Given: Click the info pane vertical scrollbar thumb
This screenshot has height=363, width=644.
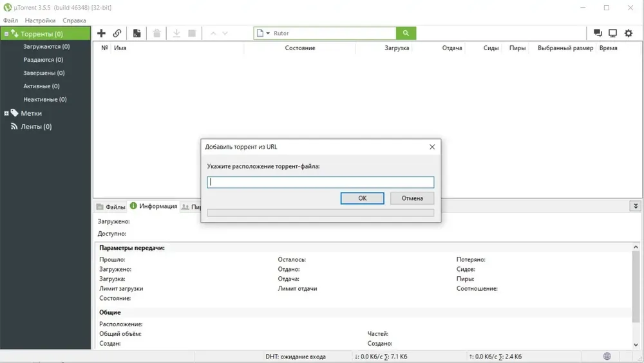Looking at the screenshot, I should click(636, 286).
